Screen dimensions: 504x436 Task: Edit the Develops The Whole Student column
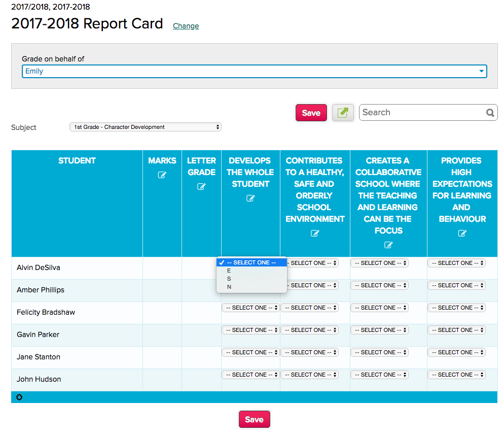click(250, 198)
